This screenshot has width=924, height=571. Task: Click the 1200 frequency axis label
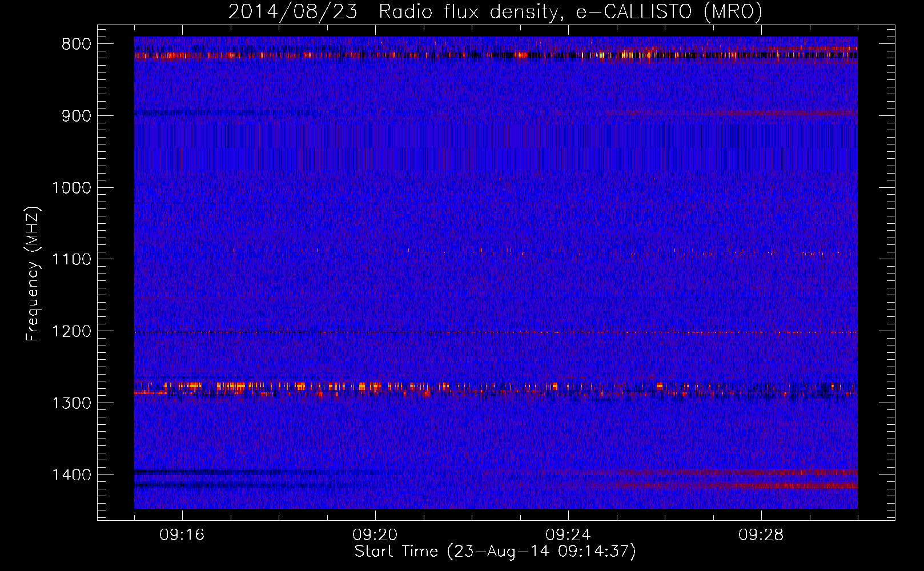click(x=71, y=331)
